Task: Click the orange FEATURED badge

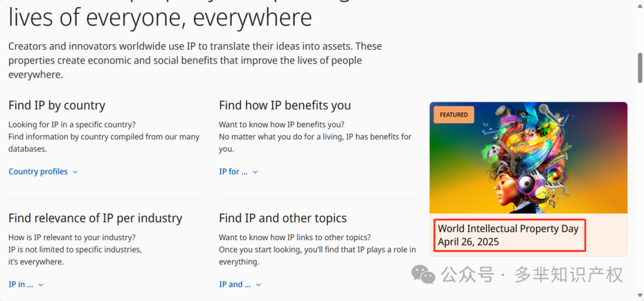Action: [454, 115]
